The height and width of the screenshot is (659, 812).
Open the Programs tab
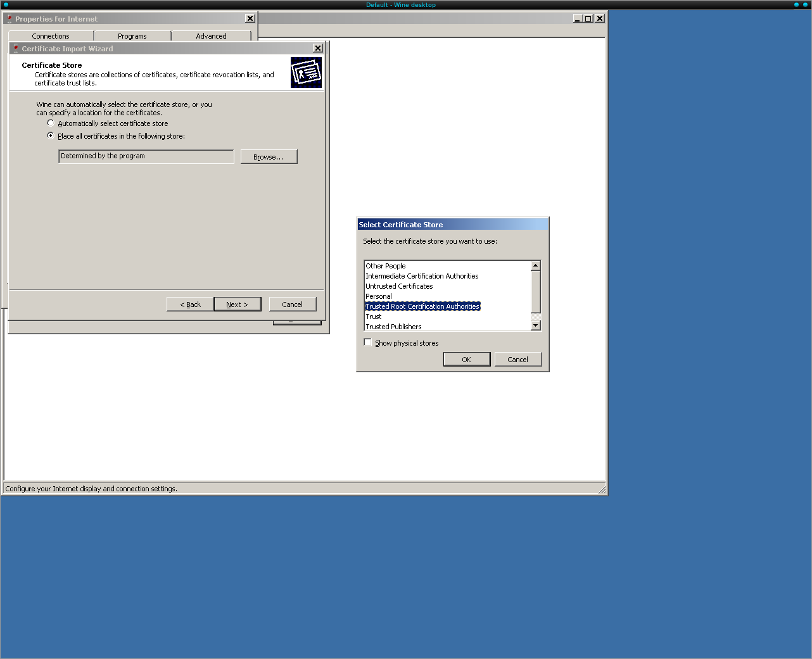132,36
